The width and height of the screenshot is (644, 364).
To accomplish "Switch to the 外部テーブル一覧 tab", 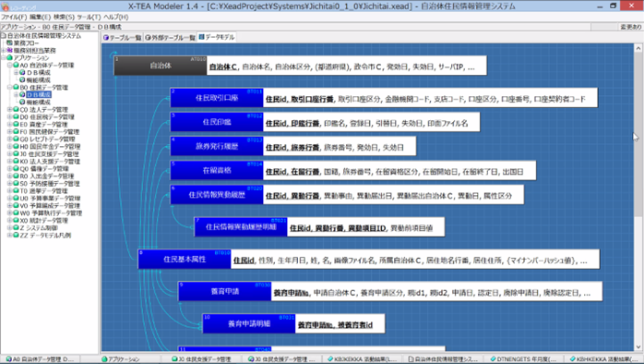I will click(x=170, y=38).
